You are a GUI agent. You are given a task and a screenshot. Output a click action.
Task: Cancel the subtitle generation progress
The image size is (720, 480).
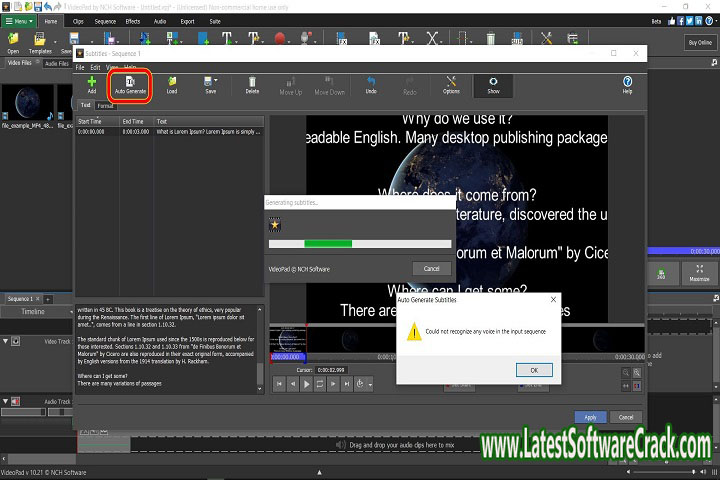(x=431, y=269)
